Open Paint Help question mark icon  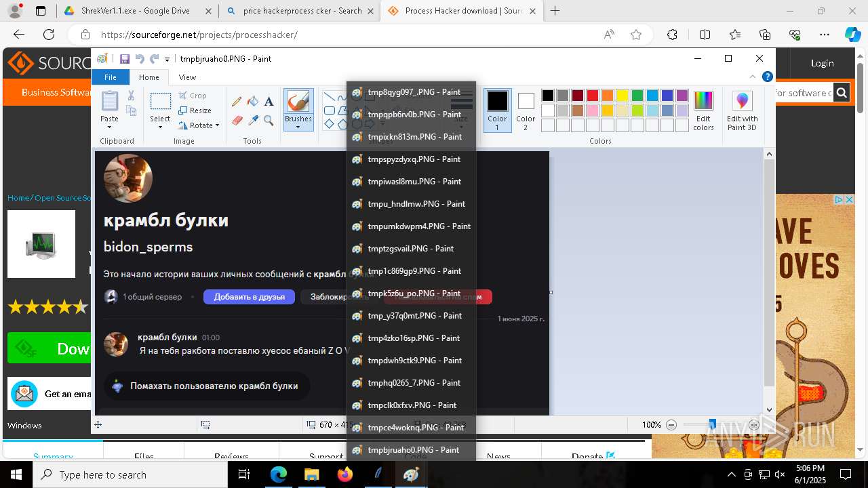coord(767,77)
